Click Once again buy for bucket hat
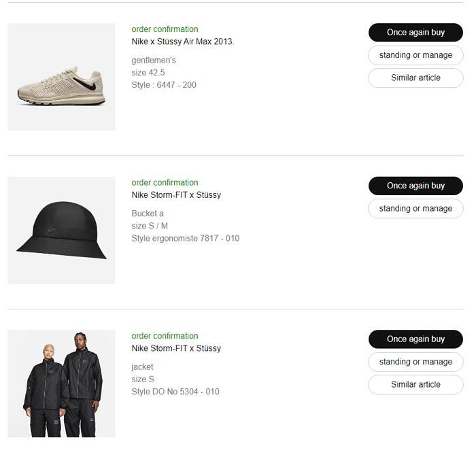 coord(415,186)
